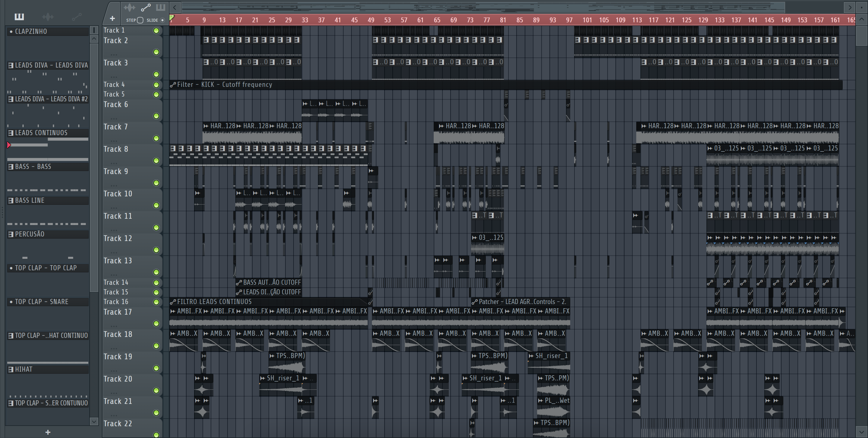
Task: Mute Track 7 with its green light
Action: coord(156,138)
